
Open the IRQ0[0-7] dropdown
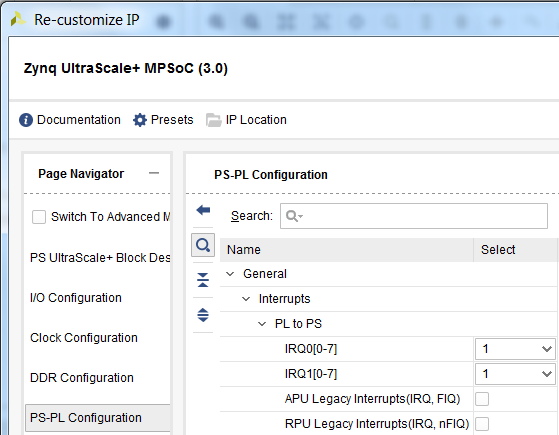pos(515,349)
